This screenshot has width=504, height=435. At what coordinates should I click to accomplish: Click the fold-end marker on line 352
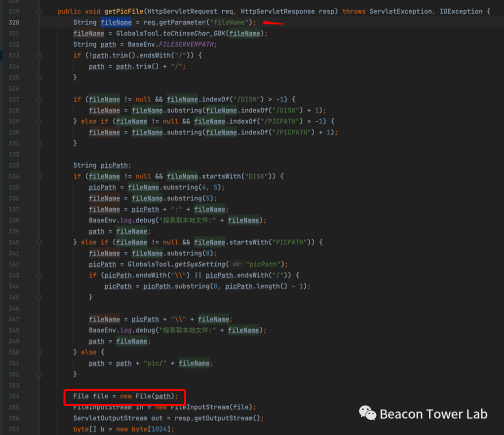pyautogui.click(x=38, y=374)
